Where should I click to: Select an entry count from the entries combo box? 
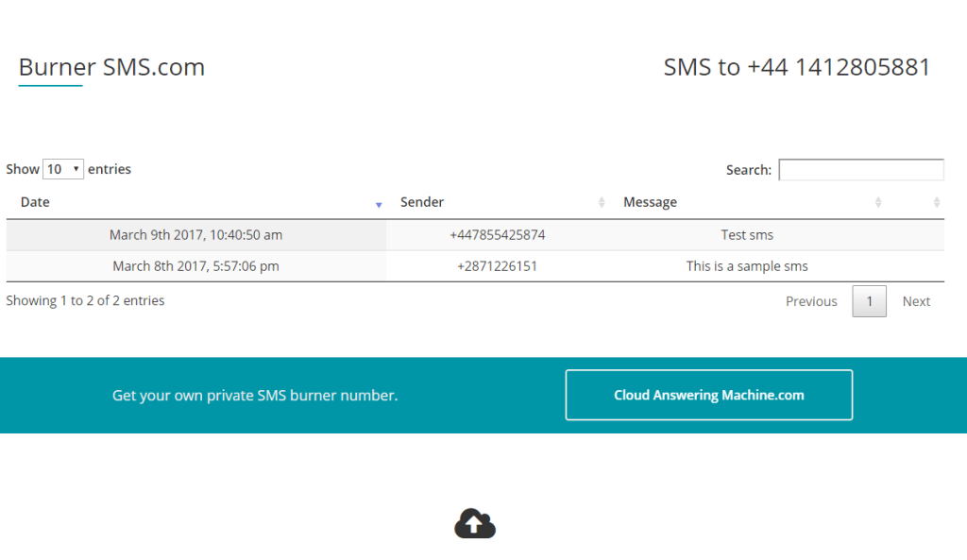click(x=62, y=168)
